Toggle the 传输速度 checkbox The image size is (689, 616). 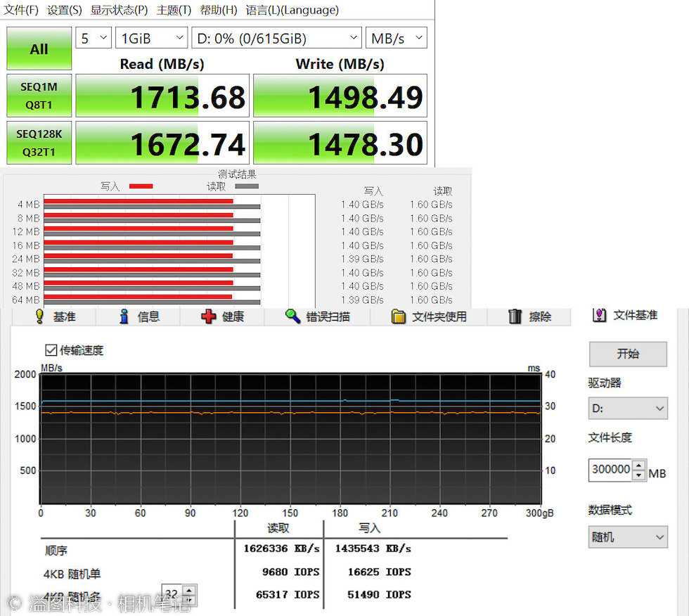coord(51,350)
